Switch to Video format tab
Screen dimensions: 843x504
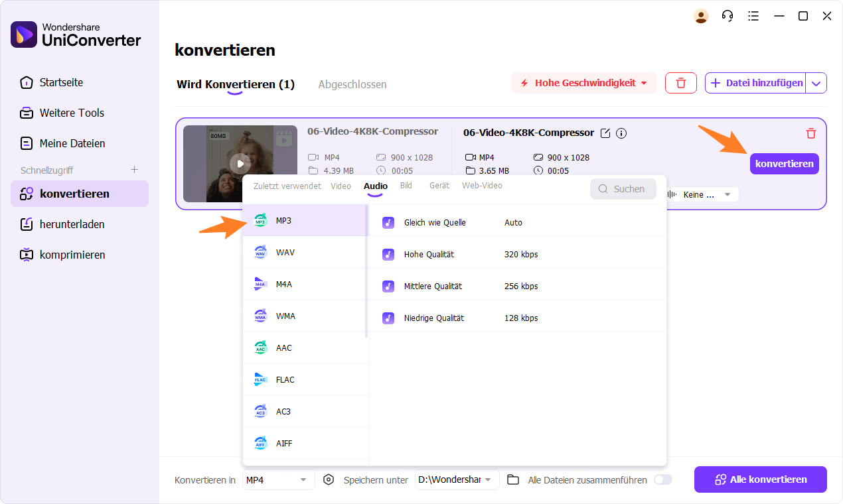pyautogui.click(x=341, y=186)
